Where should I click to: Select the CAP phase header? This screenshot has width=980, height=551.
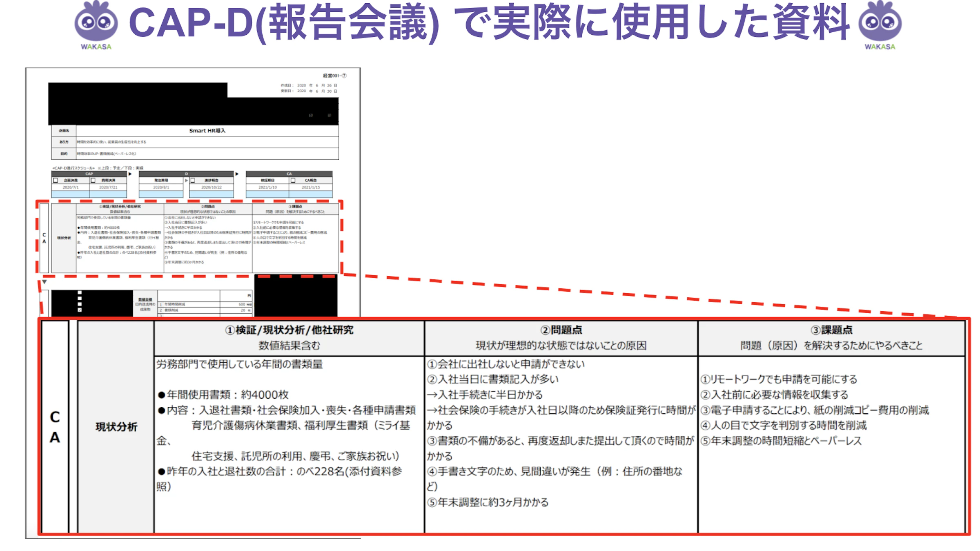click(x=89, y=174)
